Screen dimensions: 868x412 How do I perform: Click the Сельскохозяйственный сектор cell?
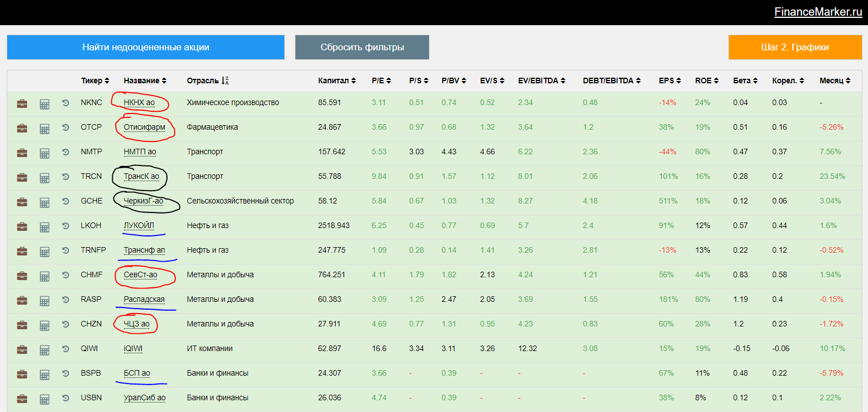(240, 201)
